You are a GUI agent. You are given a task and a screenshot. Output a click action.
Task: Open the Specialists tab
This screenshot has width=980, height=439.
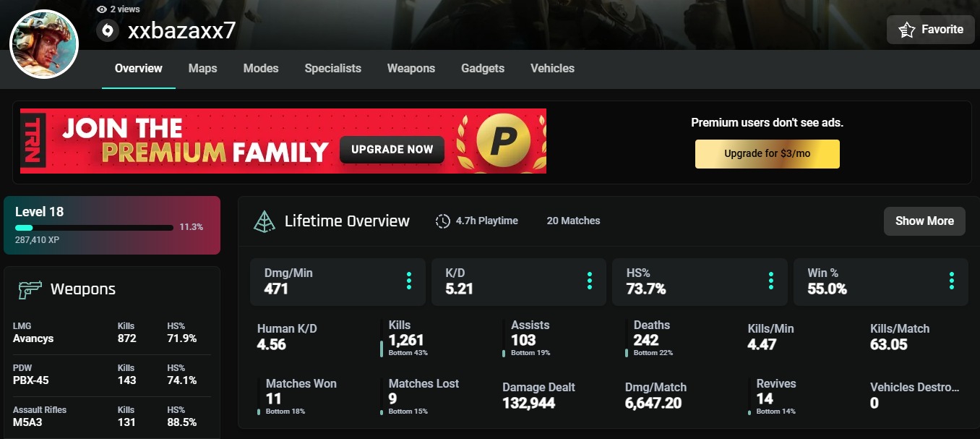coord(333,69)
